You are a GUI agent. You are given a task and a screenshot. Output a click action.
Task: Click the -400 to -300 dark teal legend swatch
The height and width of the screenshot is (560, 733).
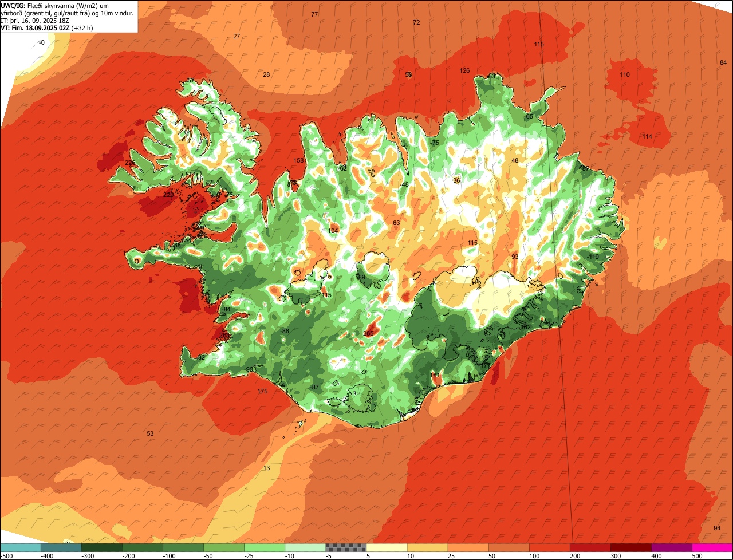coord(61,547)
